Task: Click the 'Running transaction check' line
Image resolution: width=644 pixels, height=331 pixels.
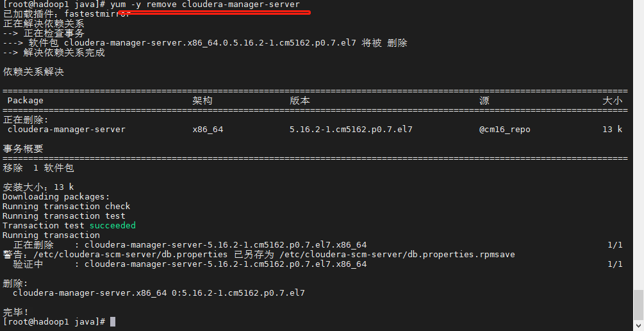Action: [66, 206]
